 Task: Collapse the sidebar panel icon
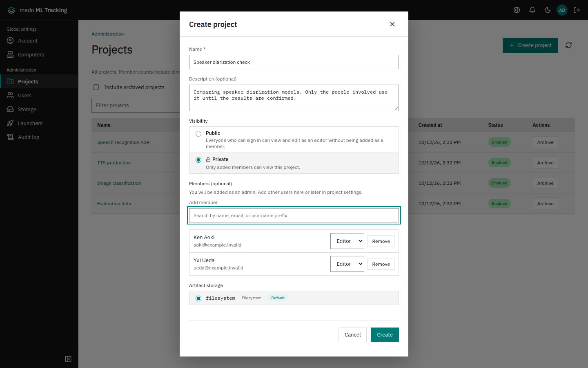tap(68, 359)
